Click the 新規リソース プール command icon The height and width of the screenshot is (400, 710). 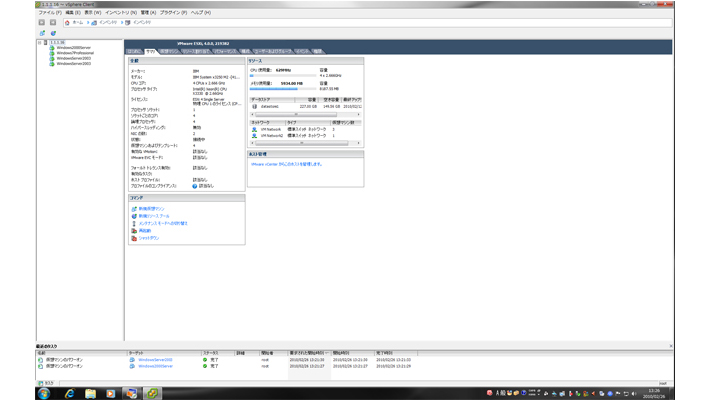pos(134,216)
